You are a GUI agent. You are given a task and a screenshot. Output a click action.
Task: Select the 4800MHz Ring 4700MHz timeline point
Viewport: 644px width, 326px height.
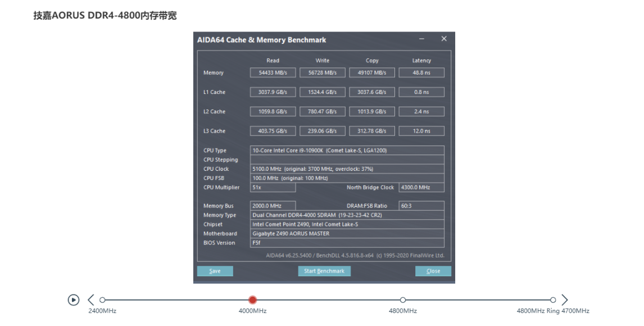(553, 300)
